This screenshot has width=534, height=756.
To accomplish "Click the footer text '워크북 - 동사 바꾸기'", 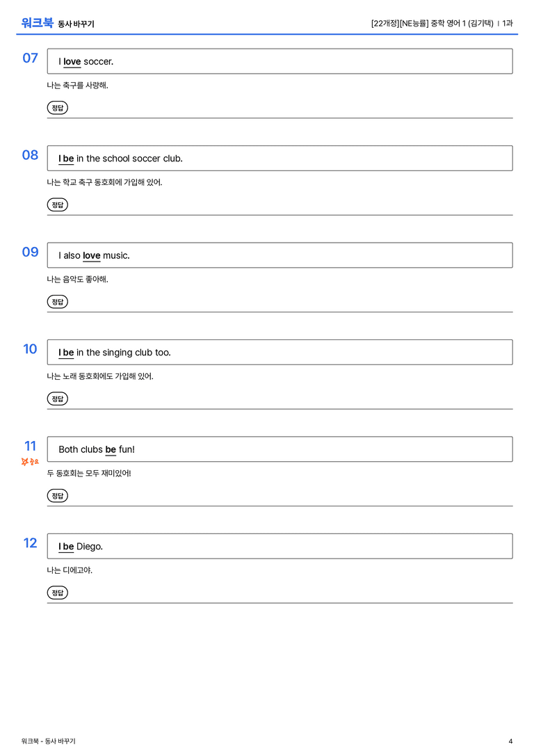I will [x=48, y=741].
